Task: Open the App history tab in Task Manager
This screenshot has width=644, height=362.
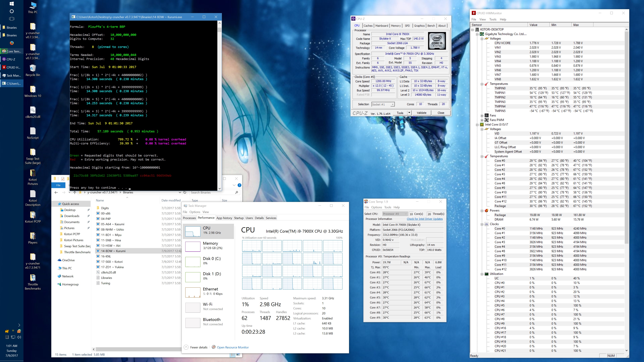Action: [x=224, y=218]
